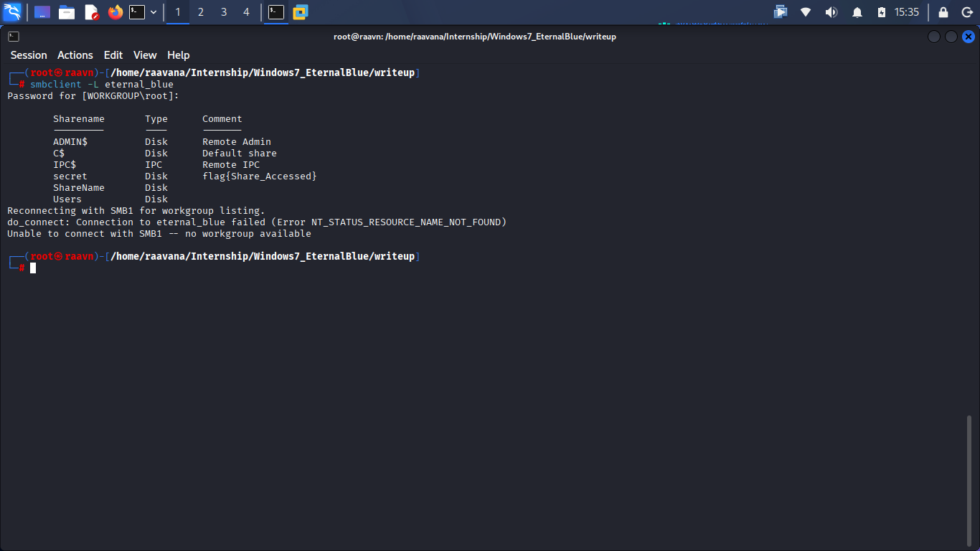Open the Session menu
Viewport: 980px width, 551px height.
[x=29, y=55]
